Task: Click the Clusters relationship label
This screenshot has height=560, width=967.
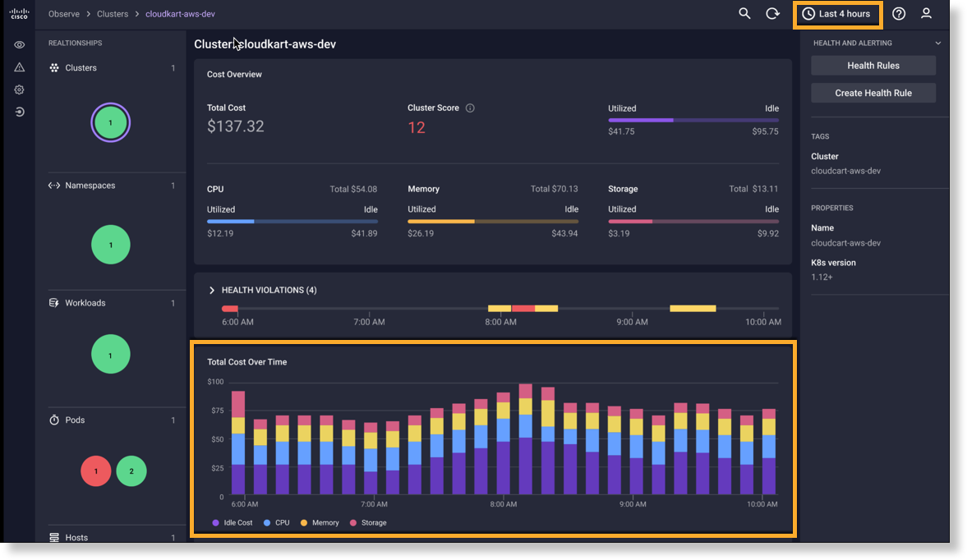Action: (x=81, y=68)
